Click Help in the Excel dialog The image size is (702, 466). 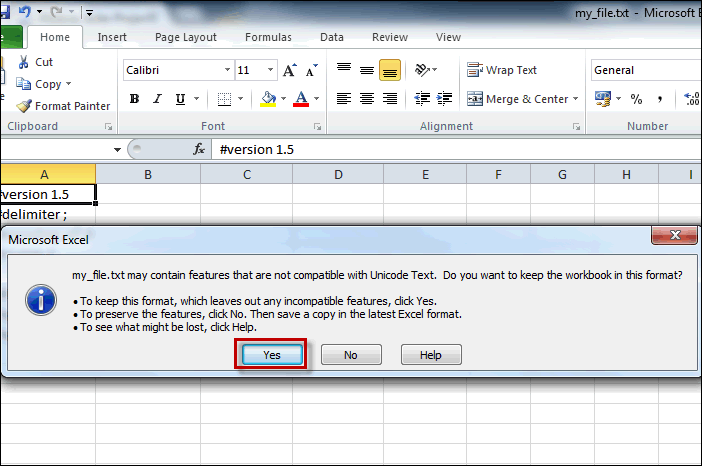[431, 355]
